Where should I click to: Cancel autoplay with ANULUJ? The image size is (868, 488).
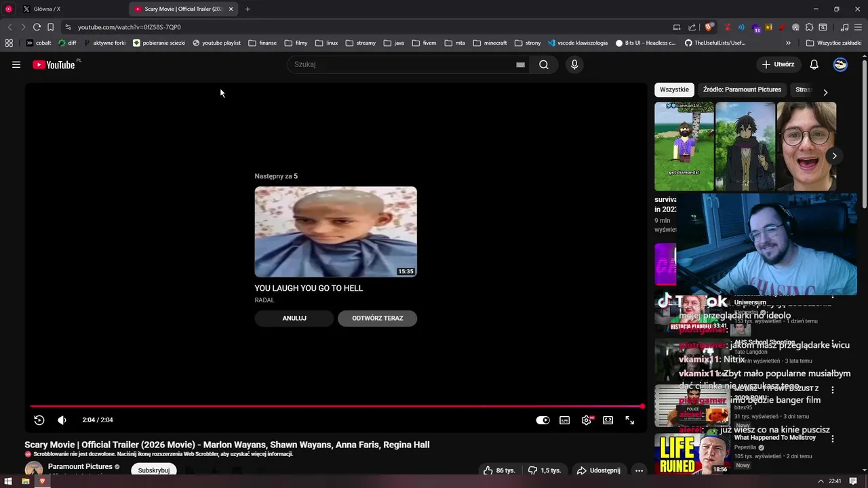pyautogui.click(x=294, y=318)
